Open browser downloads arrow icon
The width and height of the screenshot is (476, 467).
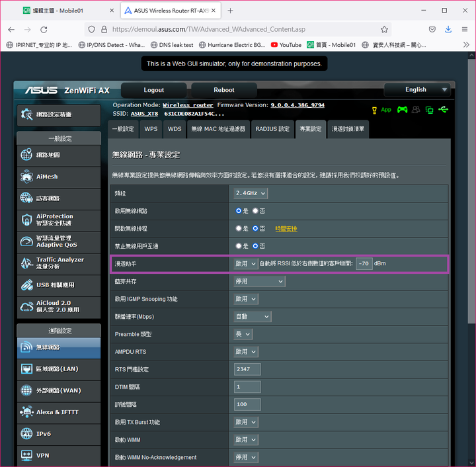pyautogui.click(x=448, y=30)
